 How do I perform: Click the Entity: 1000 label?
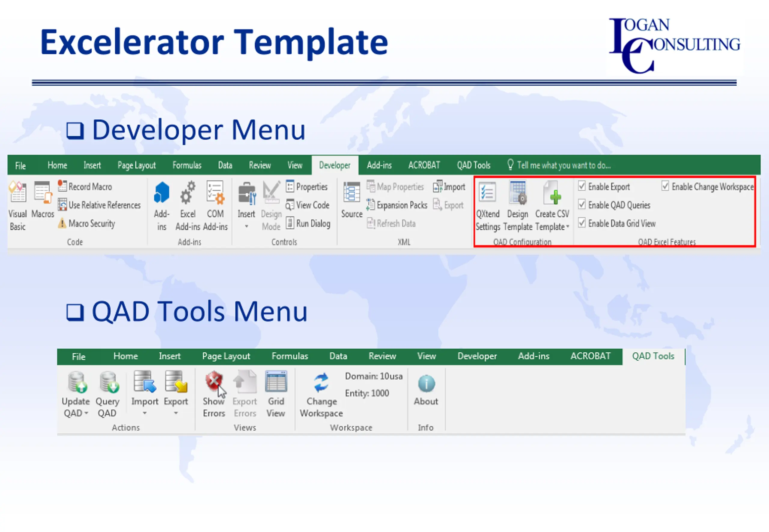tap(367, 393)
